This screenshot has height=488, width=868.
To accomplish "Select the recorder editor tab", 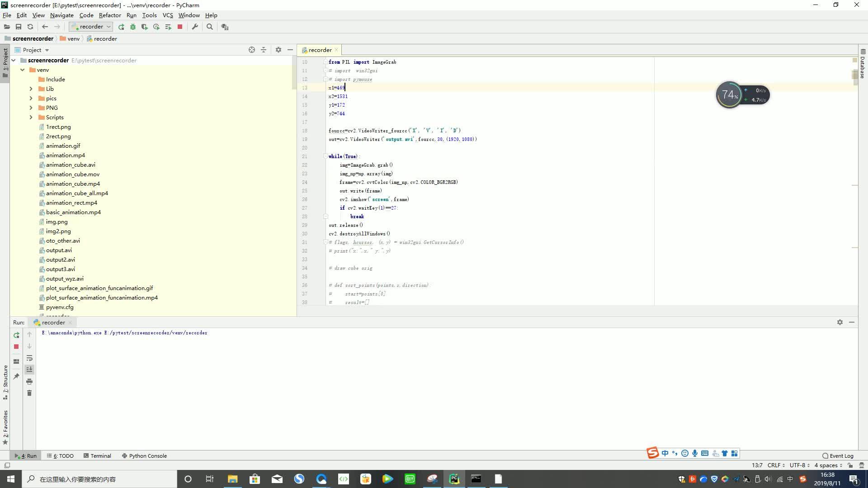I will (x=320, y=50).
